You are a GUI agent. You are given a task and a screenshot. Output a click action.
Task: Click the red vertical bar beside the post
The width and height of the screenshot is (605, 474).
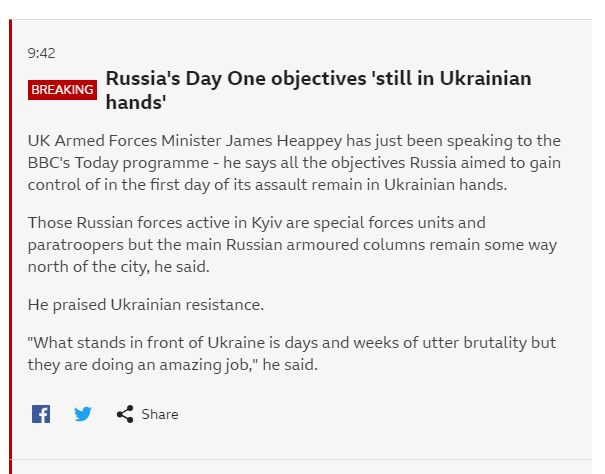click(9, 250)
